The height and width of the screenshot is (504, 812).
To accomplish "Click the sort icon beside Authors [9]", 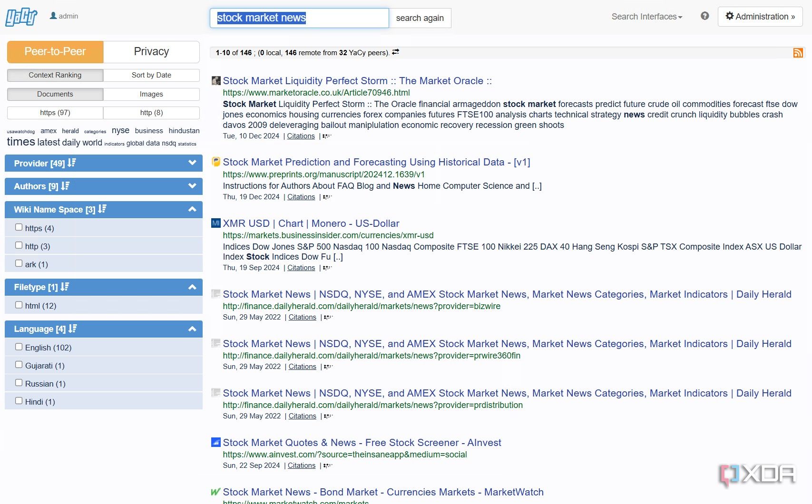I will [x=65, y=186].
